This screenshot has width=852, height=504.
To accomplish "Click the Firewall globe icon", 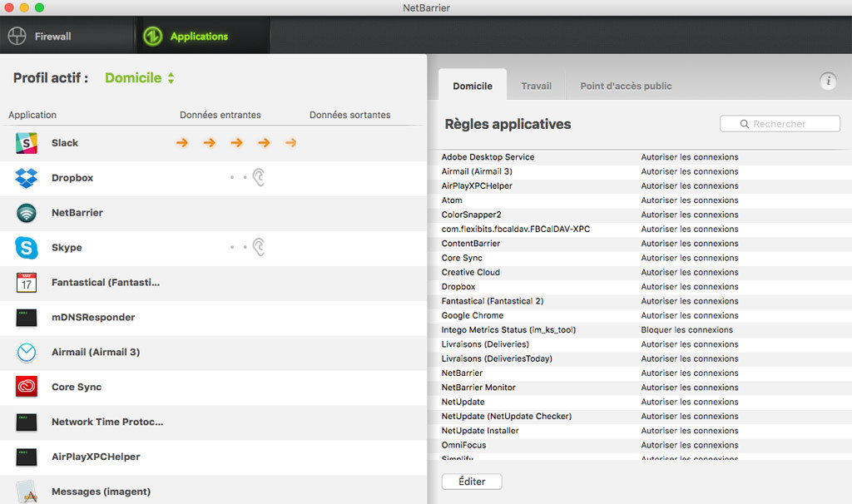I will [x=17, y=36].
